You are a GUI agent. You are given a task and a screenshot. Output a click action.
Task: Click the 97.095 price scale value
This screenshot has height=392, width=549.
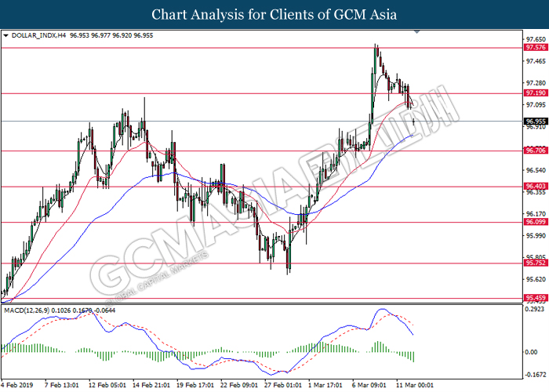pos(536,104)
